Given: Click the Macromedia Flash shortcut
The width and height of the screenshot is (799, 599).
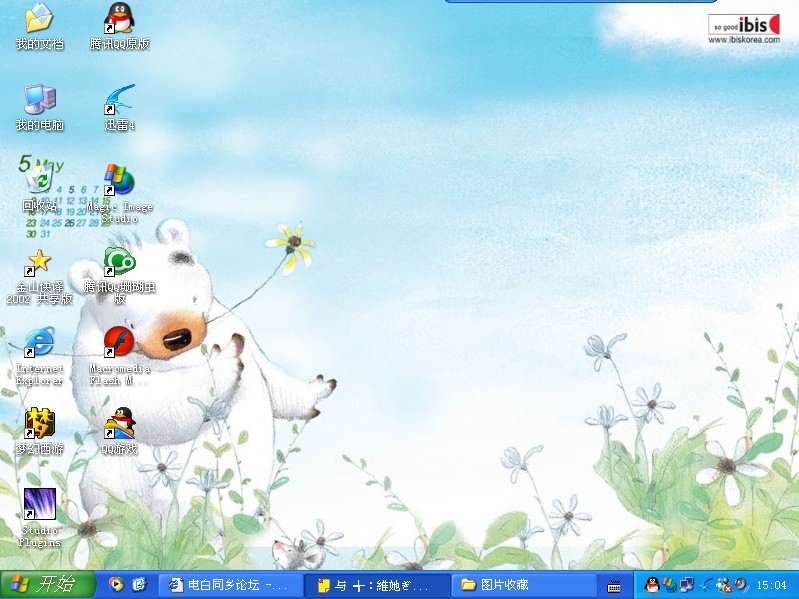Looking at the screenshot, I should point(120,343).
